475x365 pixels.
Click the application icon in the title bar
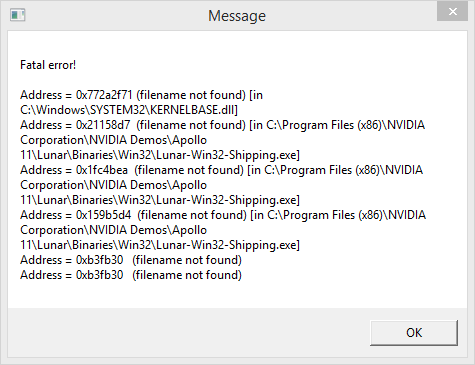18,15
